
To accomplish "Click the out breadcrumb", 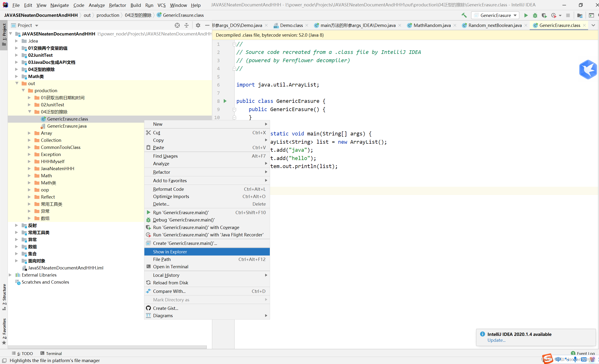I will (x=87, y=15).
